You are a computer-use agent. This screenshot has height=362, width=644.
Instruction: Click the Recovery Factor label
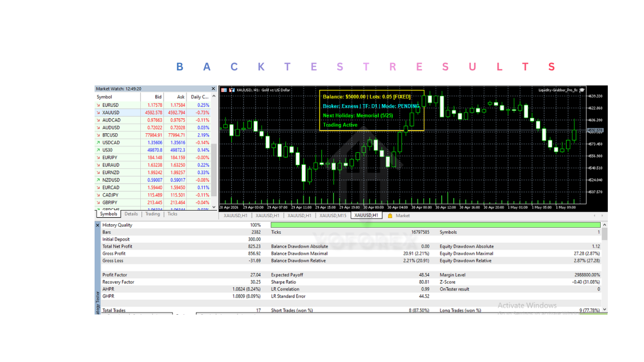coord(118,282)
